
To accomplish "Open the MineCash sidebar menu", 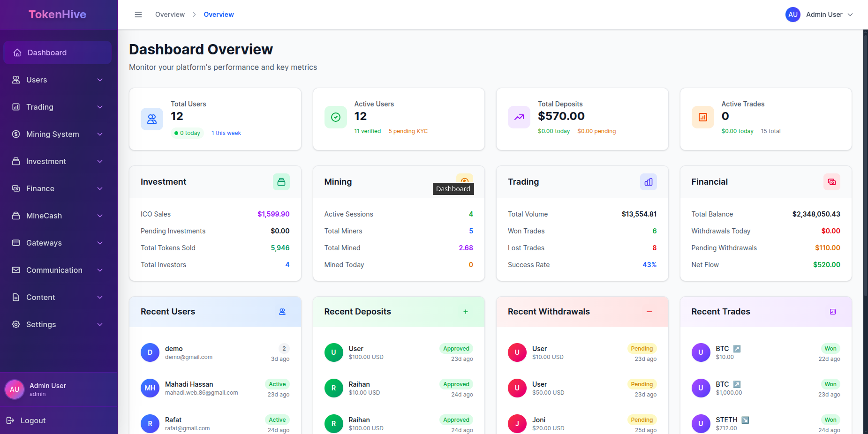I will 57,216.
